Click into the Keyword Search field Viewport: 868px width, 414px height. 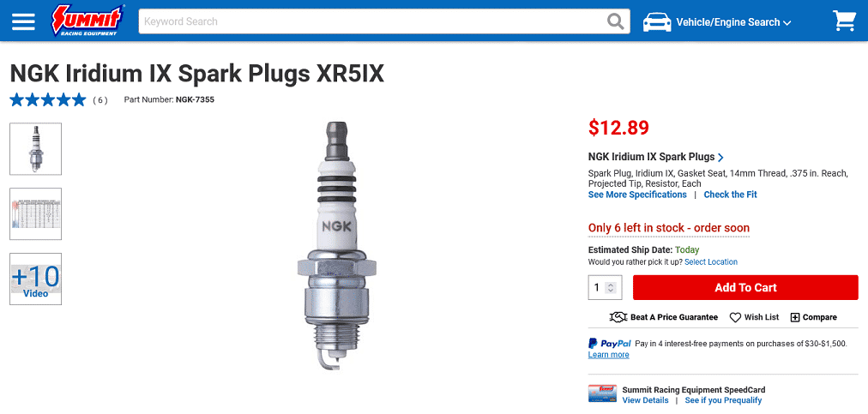coord(371,21)
